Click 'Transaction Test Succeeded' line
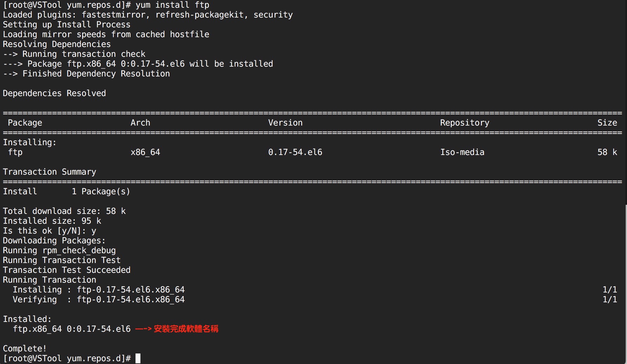This screenshot has width=627, height=364. click(x=67, y=270)
